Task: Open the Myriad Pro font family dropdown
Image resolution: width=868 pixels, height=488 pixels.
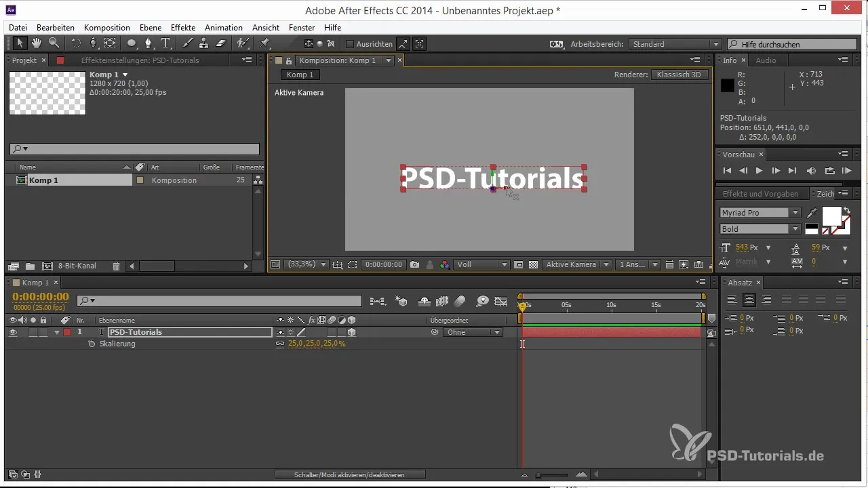Action: pos(760,213)
